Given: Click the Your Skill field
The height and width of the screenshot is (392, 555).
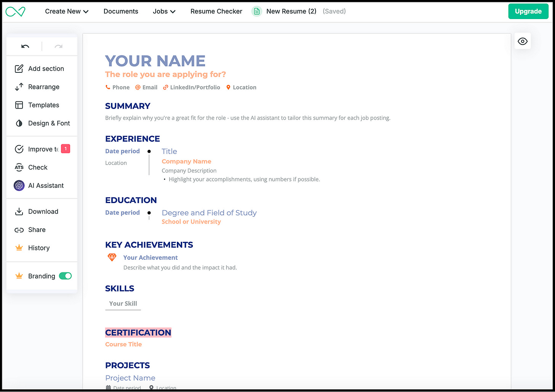Looking at the screenshot, I should coord(123,304).
